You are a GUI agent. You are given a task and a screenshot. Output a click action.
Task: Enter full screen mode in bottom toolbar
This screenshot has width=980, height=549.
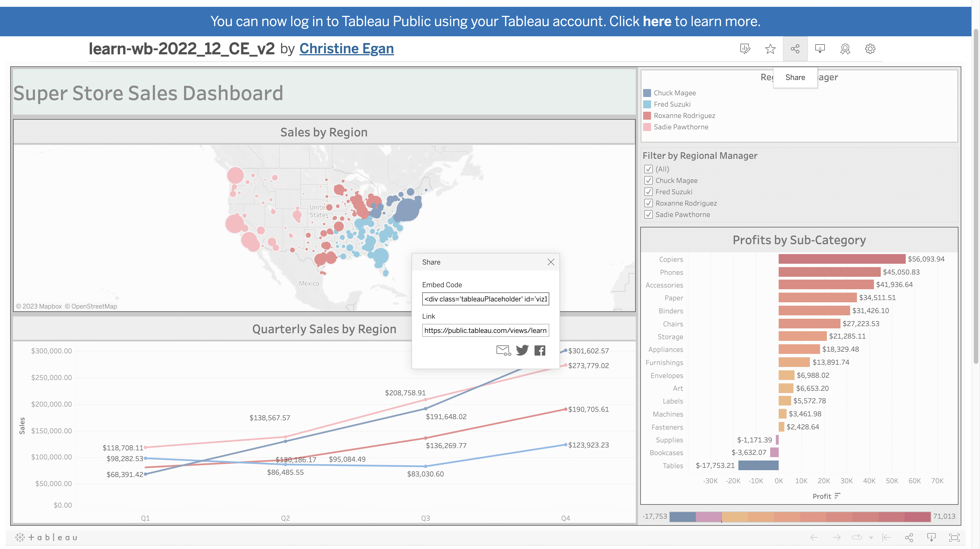click(x=954, y=537)
